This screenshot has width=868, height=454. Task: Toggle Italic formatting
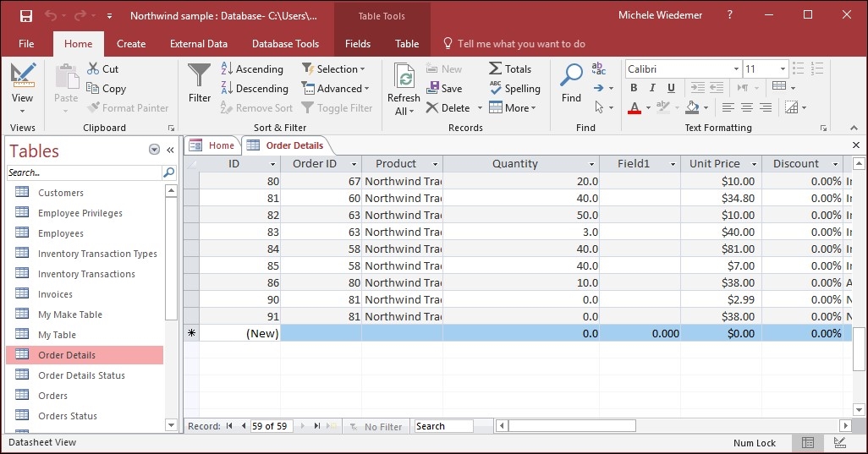pos(652,87)
